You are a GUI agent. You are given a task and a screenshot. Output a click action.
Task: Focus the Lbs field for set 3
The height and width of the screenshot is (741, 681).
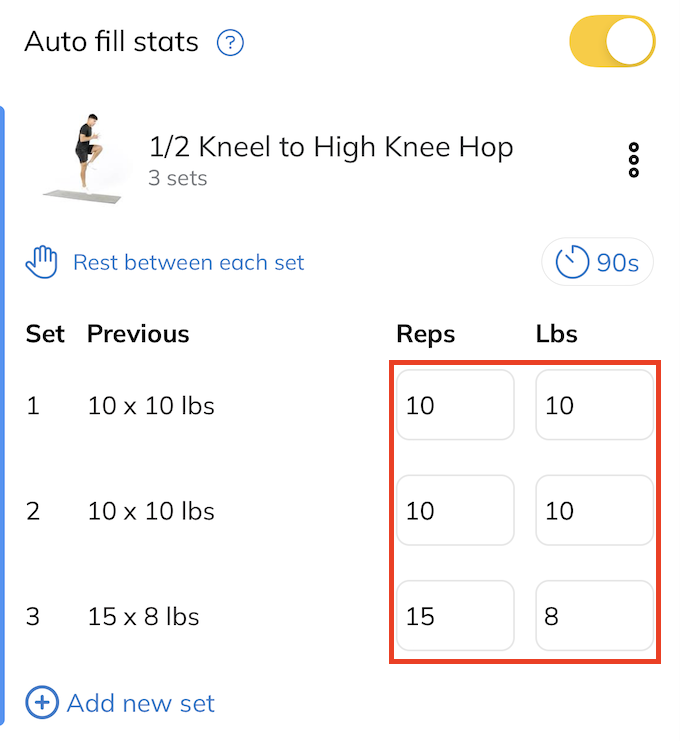(594, 616)
